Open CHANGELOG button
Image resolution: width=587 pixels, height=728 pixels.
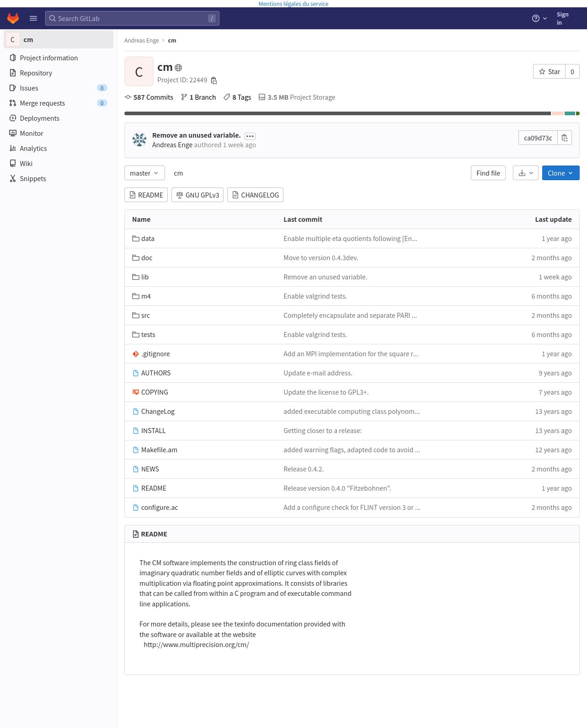point(255,195)
